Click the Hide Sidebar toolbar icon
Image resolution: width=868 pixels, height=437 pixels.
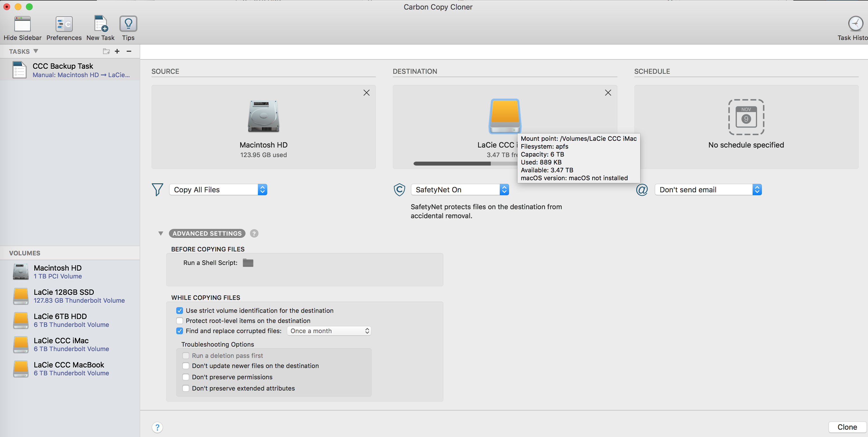[x=22, y=24]
